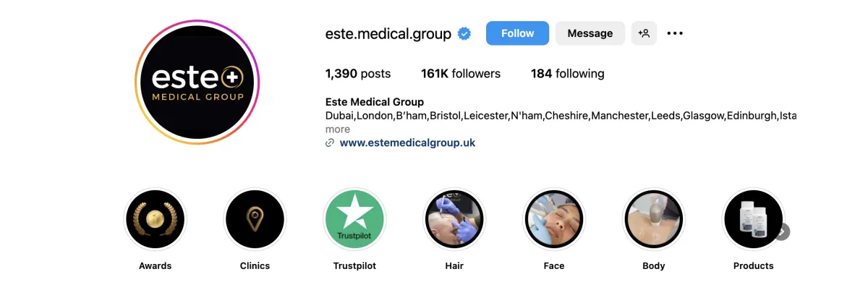The image size is (868, 298).
Task: View the Face highlight circle
Action: (554, 219)
